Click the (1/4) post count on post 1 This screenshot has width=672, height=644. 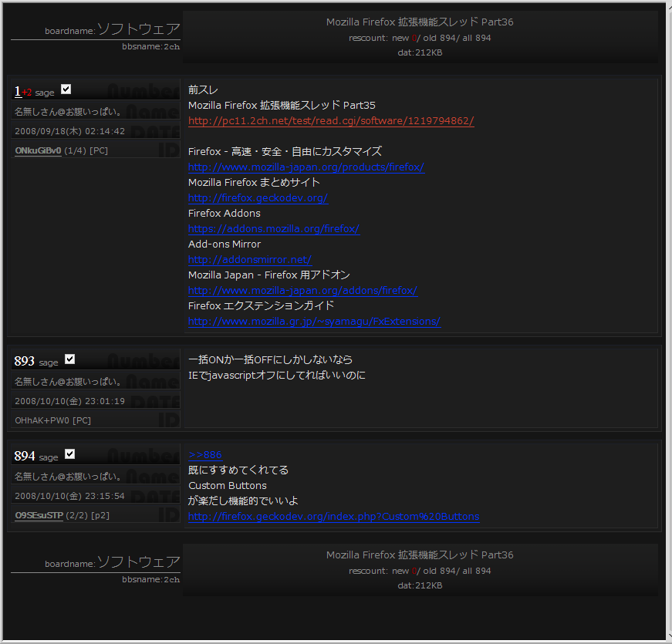tap(75, 151)
